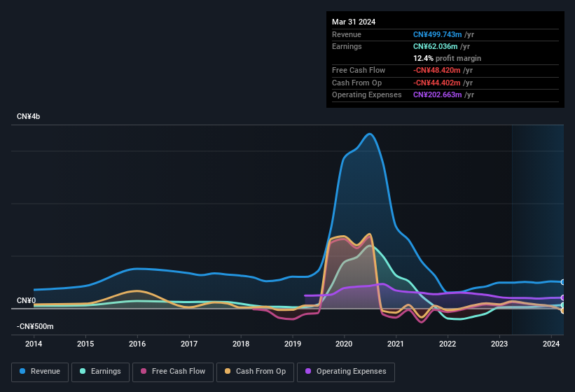The image size is (575, 392).
Task: Click the CN¥202.663m operating expenses value
Action: 438,95
